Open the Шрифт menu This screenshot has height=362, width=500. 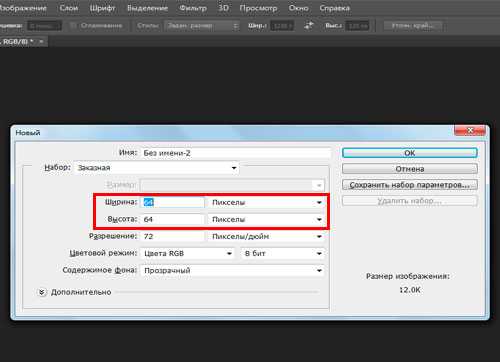point(102,8)
